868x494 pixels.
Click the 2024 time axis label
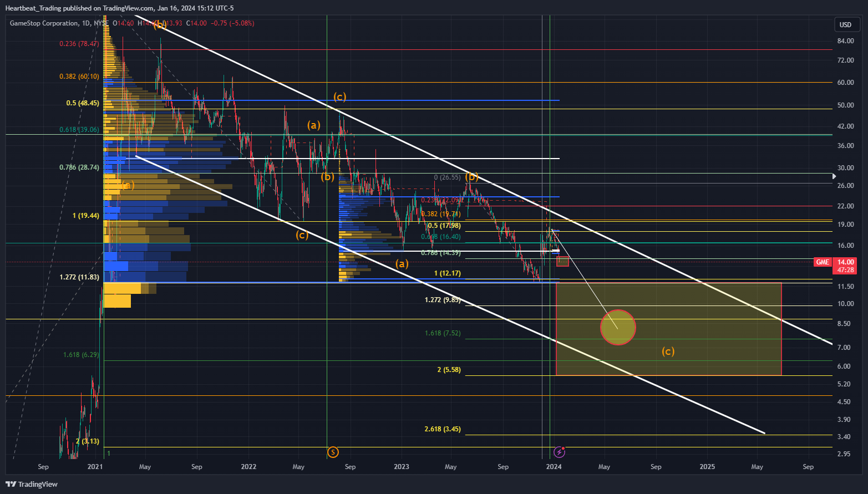tap(554, 467)
